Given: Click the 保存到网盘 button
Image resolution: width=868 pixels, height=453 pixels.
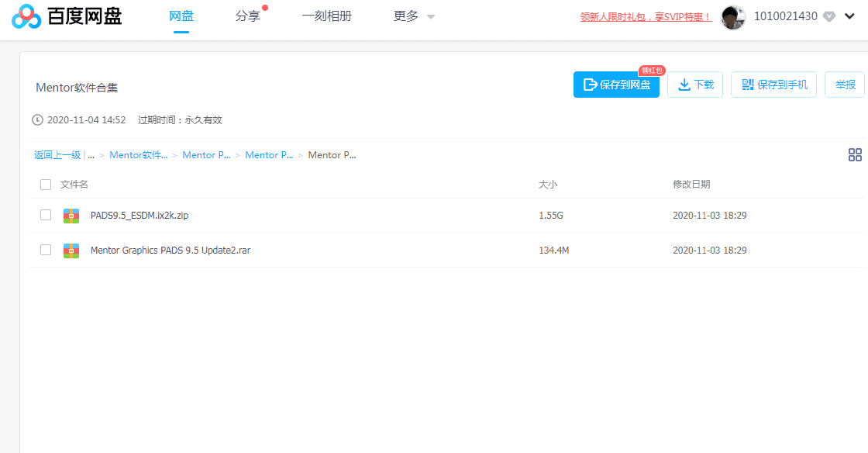Looking at the screenshot, I should [616, 85].
